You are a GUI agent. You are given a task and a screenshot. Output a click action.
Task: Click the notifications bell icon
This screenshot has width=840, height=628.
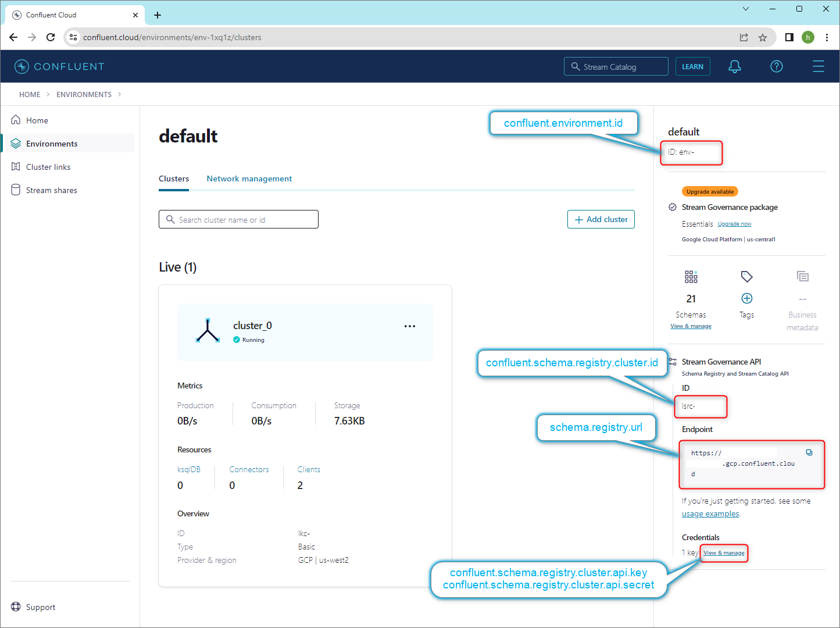[735, 67]
